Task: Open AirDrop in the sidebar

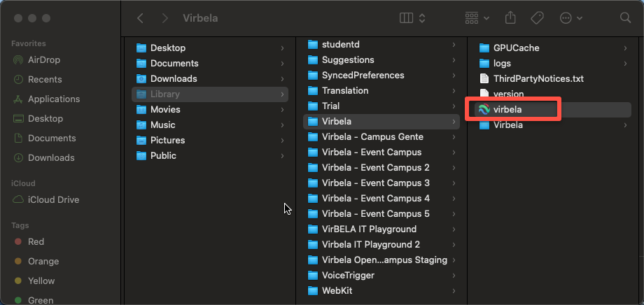Action: coord(44,59)
